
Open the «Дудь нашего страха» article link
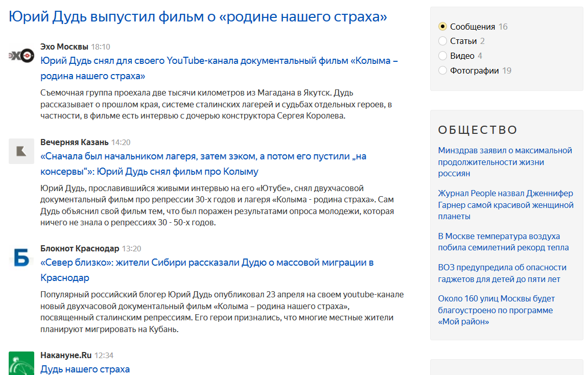[x=85, y=369]
